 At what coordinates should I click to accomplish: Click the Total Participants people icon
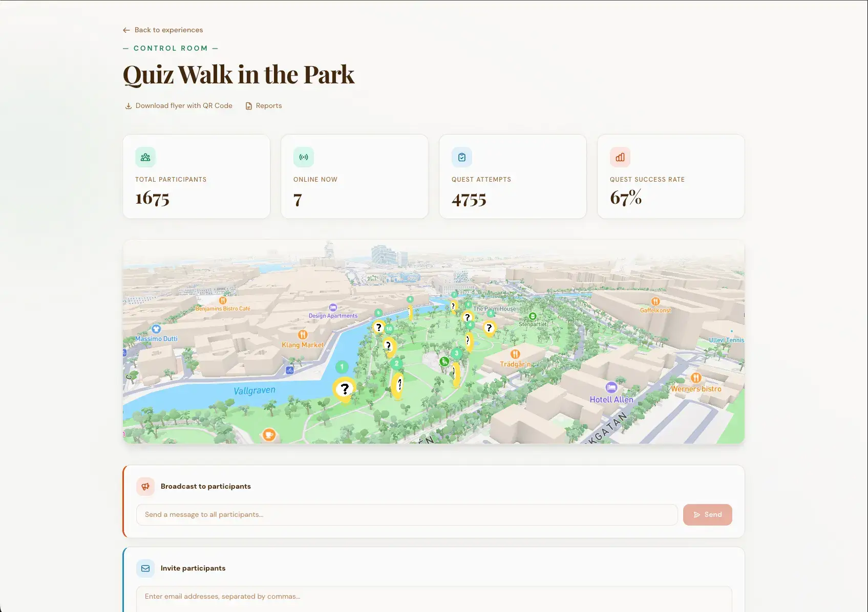coord(145,158)
